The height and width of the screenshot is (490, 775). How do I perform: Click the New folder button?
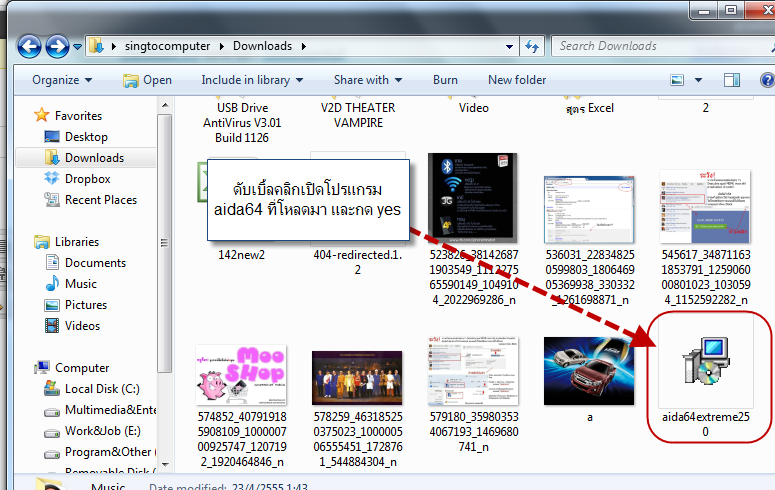[517, 80]
